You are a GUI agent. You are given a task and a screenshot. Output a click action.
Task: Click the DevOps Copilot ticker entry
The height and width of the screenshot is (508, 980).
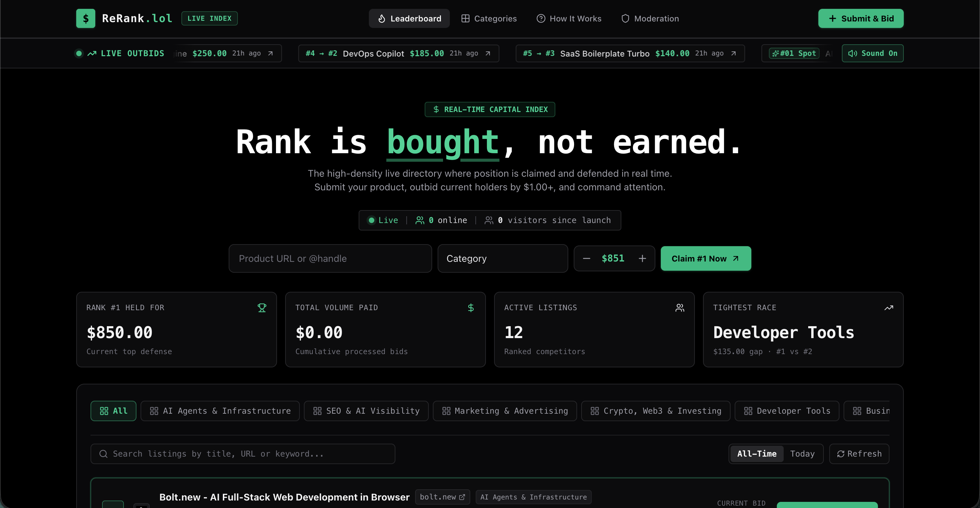coord(399,53)
